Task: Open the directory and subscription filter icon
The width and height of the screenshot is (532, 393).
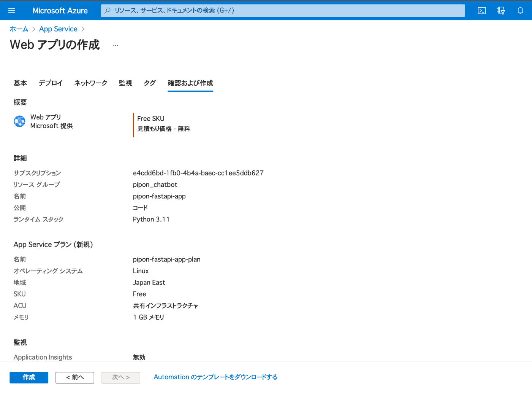Action: coord(501,11)
